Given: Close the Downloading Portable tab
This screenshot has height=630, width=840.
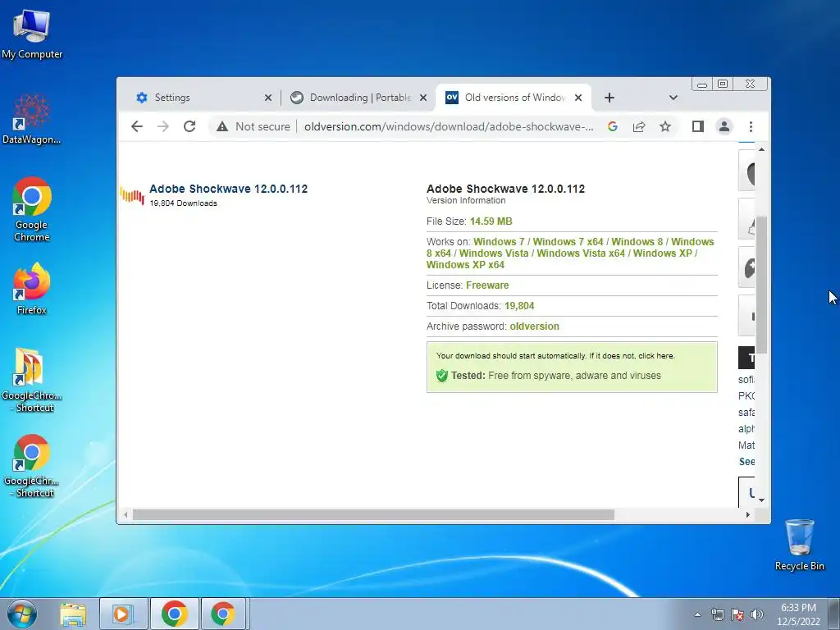Looking at the screenshot, I should point(423,98).
